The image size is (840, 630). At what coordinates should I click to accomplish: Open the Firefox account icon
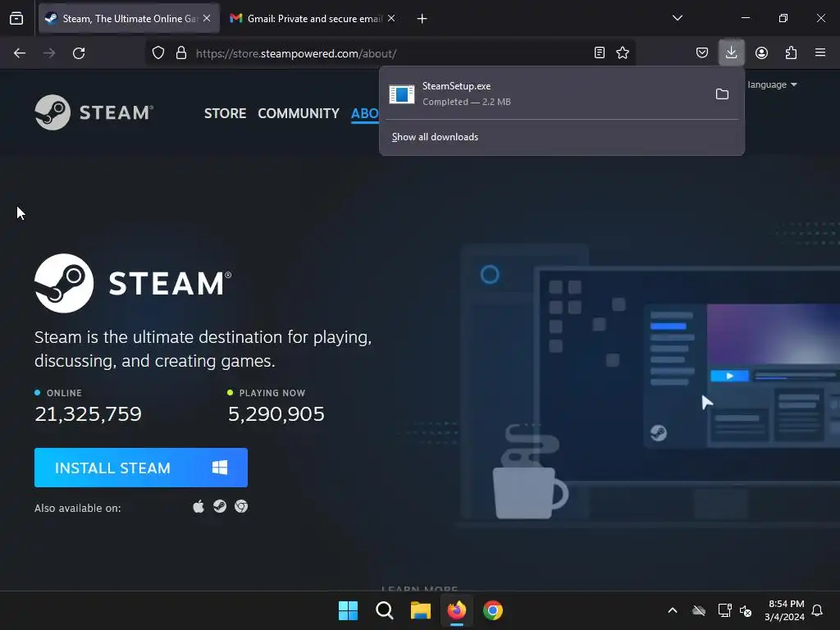click(761, 52)
